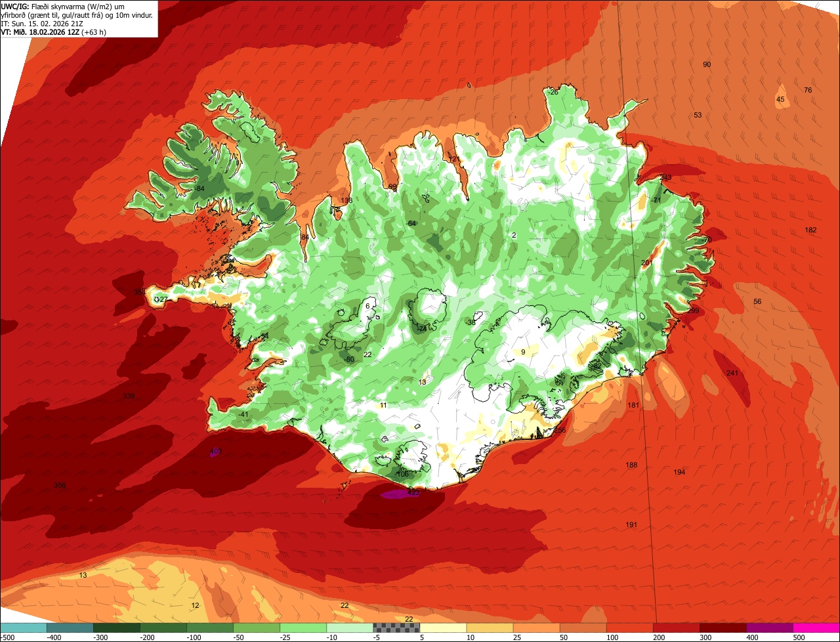Click the flux value "76" on the map

coord(808,90)
